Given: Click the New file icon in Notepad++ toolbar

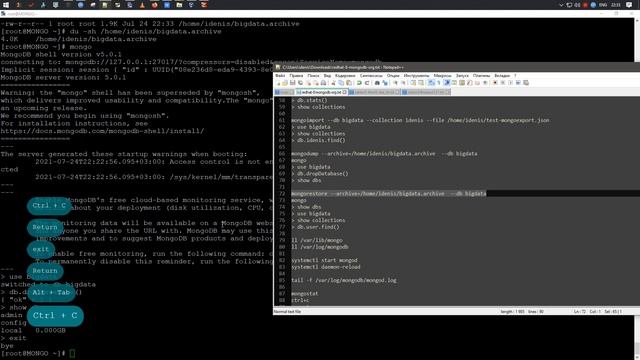Looking at the screenshot, I should pyautogui.click(x=278, y=83).
